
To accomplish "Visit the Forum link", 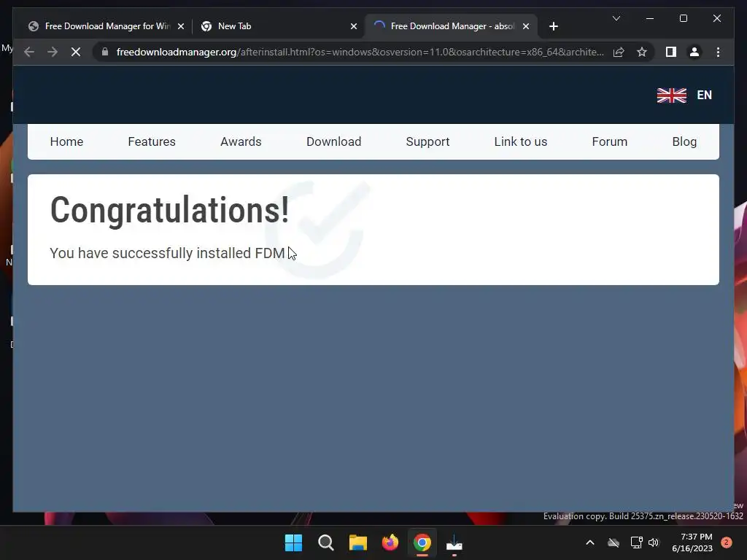I will coord(609,141).
